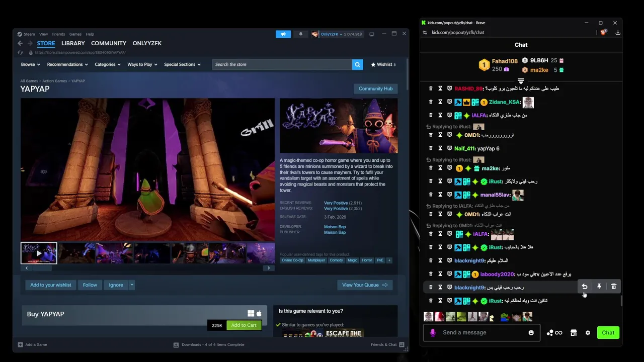Viewport: 644px width, 362px height.
Task: Click View Your Queue button
Action: [365, 285]
